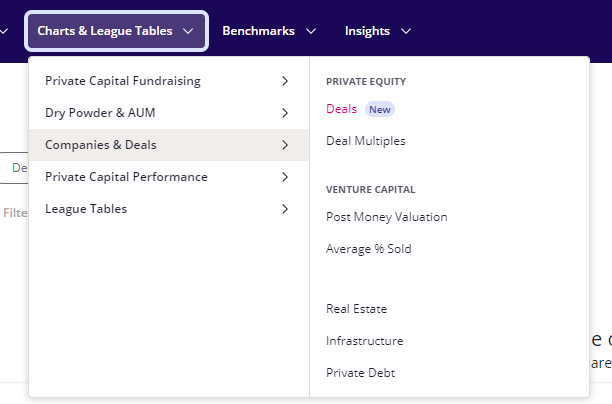The image size is (612, 404).
Task: Open the Average % Sold link
Action: [369, 249]
